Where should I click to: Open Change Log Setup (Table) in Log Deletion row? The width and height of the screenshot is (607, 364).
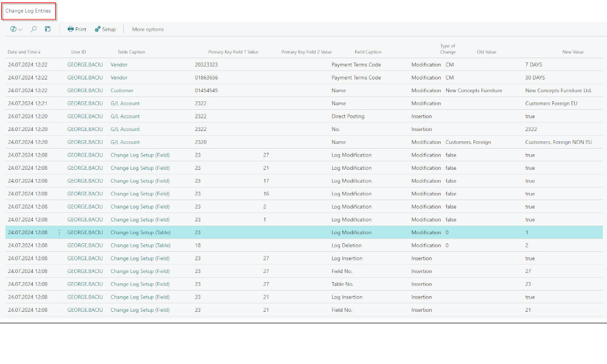141,245
